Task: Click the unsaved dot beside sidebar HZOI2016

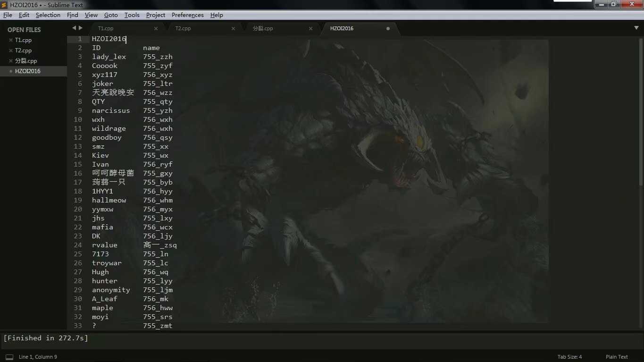Action: (11, 71)
